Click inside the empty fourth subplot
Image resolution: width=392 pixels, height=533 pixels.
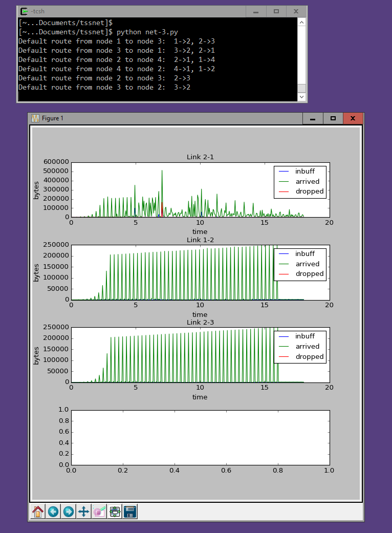point(201,437)
